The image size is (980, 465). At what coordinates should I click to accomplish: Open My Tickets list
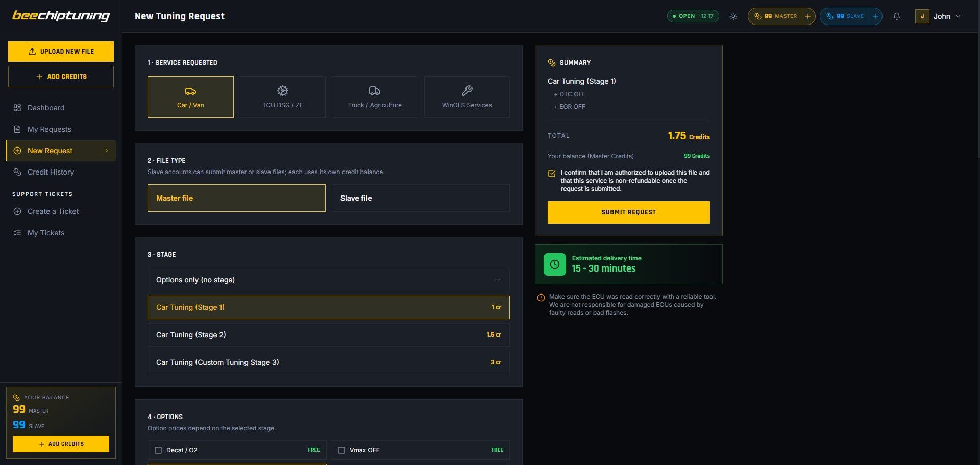[61, 233]
